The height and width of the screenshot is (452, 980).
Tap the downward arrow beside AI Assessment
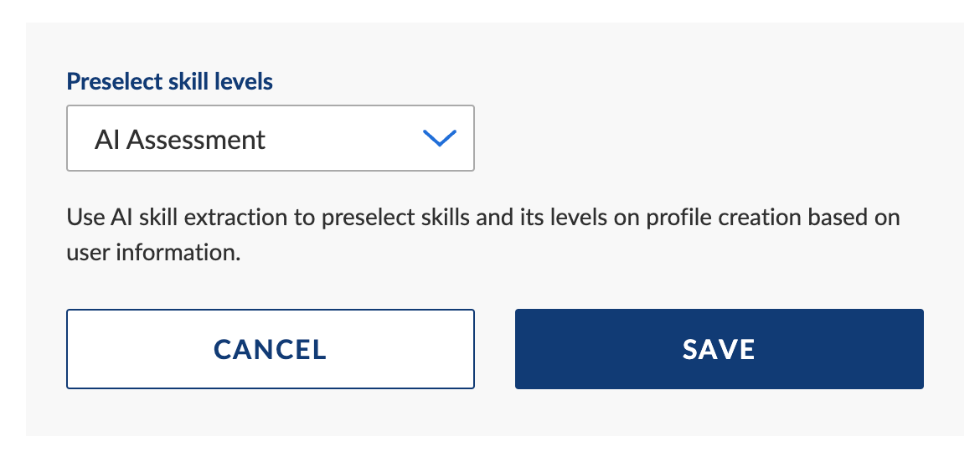[x=440, y=138]
